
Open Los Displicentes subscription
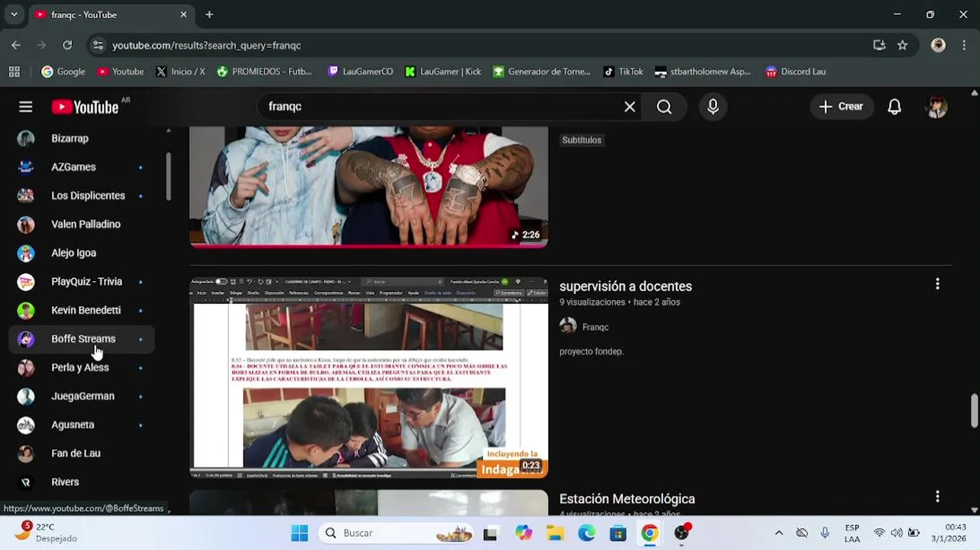coord(82,196)
